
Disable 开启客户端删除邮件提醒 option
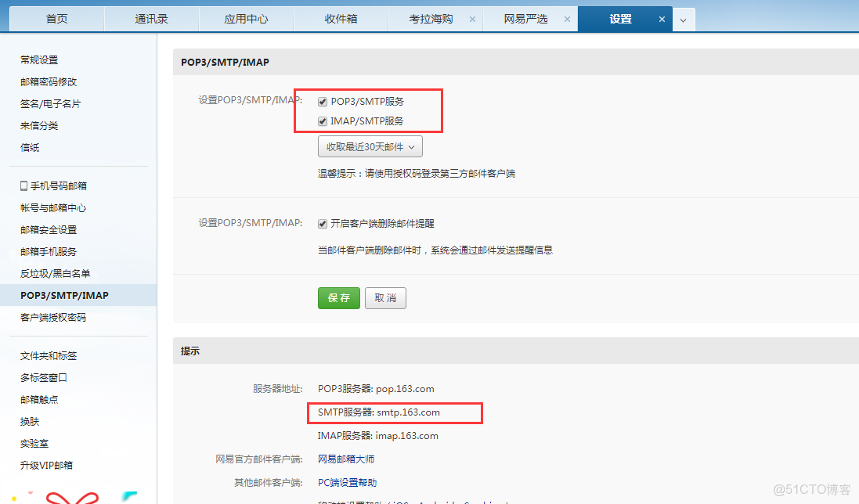pyautogui.click(x=322, y=223)
